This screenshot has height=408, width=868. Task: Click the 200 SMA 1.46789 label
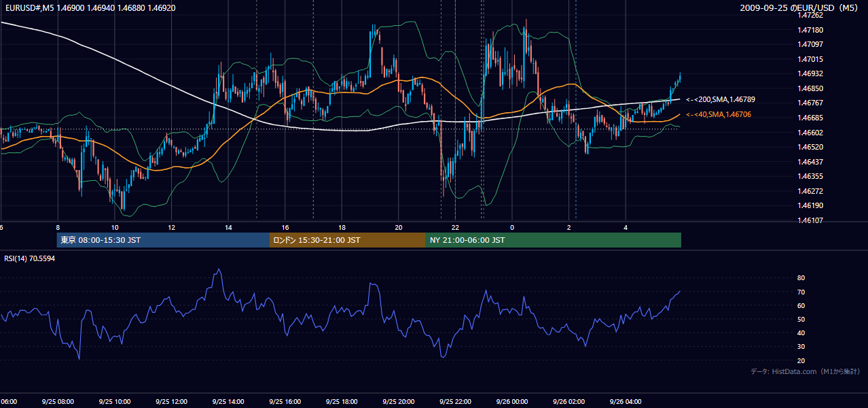click(x=720, y=100)
